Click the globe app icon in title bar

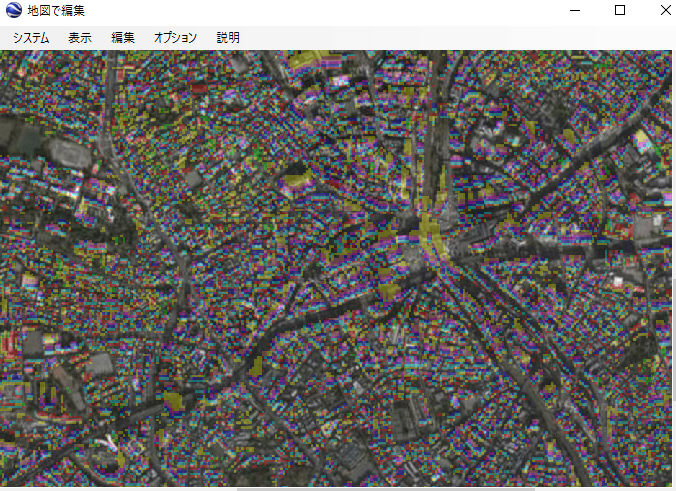pos(12,11)
